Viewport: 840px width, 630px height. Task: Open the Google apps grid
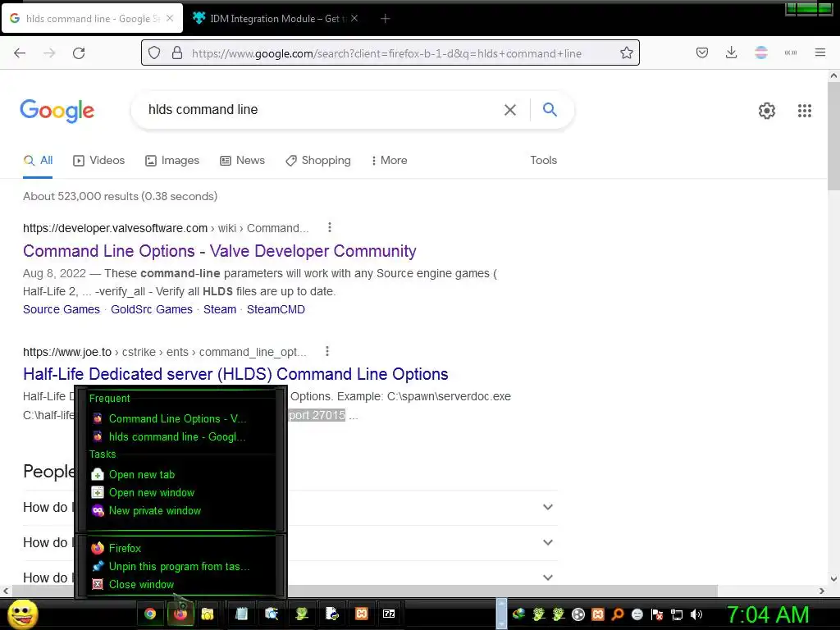[804, 111]
